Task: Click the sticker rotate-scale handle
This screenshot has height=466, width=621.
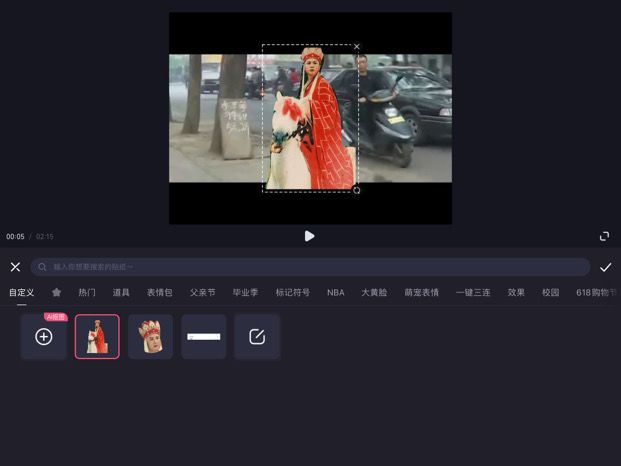Action: tap(356, 190)
